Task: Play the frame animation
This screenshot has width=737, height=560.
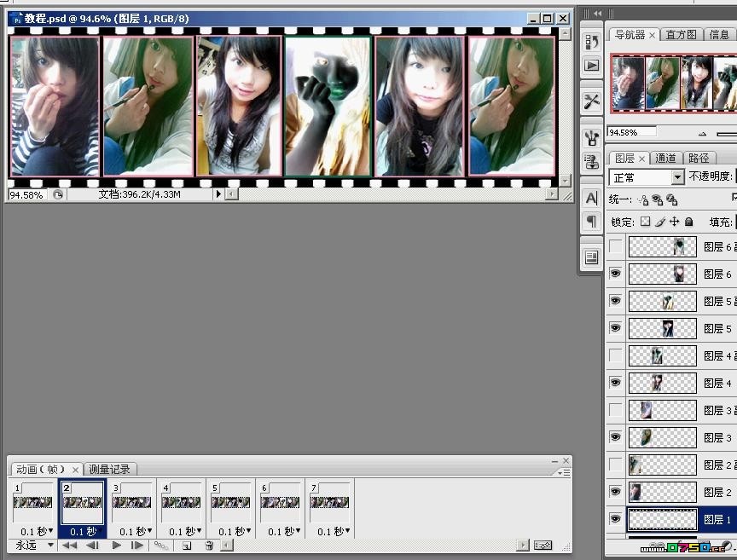Action: click(x=117, y=545)
